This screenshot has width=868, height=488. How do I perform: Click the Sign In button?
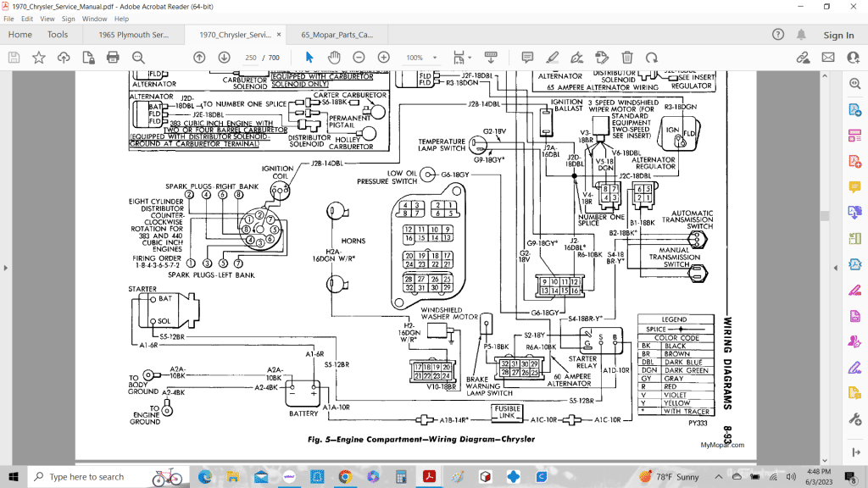838,35
